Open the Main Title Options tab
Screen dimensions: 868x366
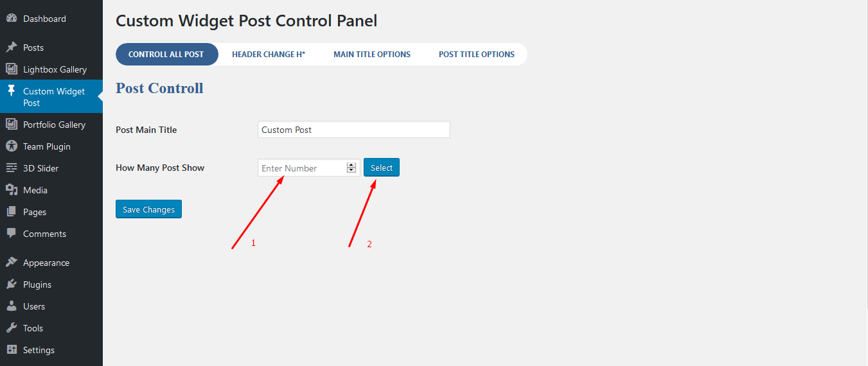click(x=372, y=55)
